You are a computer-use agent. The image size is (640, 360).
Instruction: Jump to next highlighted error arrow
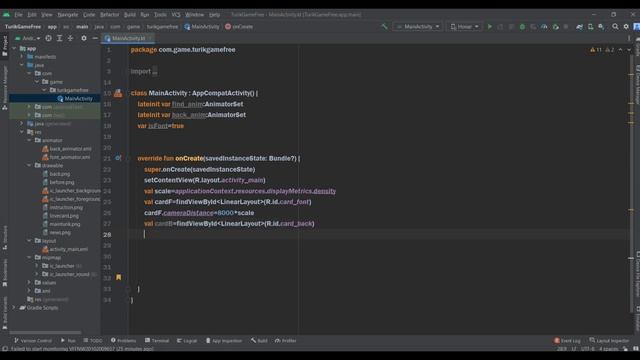[629, 50]
